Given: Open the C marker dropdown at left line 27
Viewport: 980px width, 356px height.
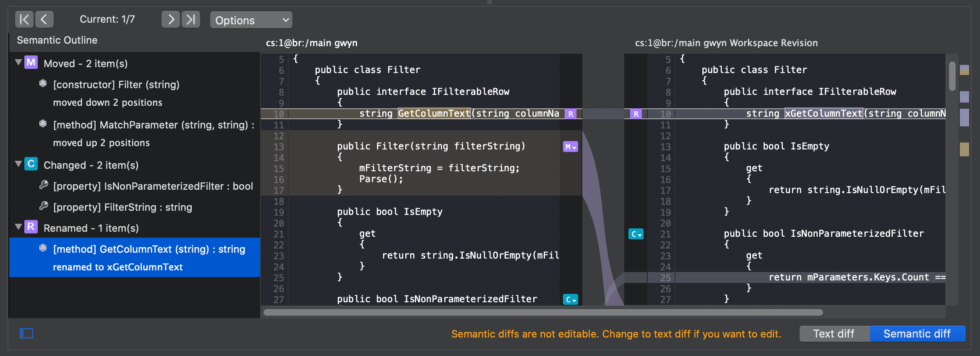Looking at the screenshot, I should tap(571, 299).
